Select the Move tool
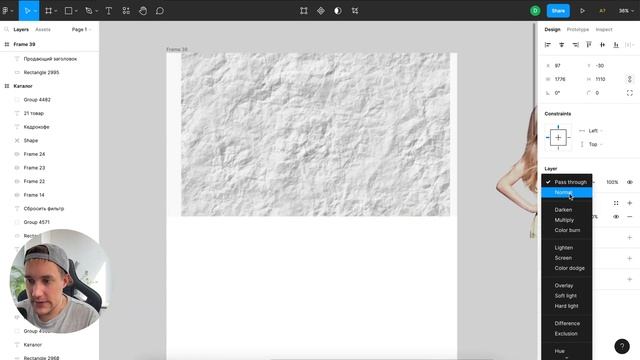Viewport: 640px width, 360px height. (27, 11)
